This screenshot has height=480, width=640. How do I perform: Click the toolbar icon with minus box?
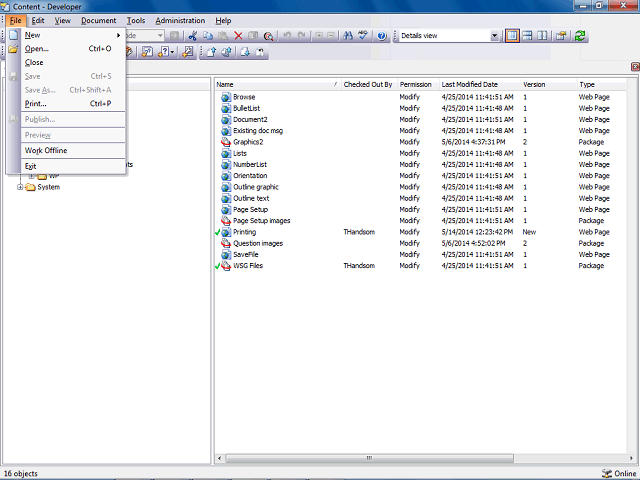point(331,36)
